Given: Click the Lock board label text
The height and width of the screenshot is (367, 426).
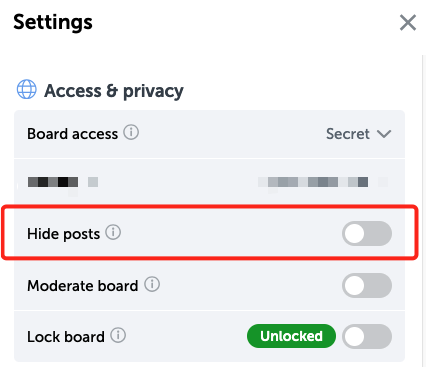Looking at the screenshot, I should click(66, 337).
